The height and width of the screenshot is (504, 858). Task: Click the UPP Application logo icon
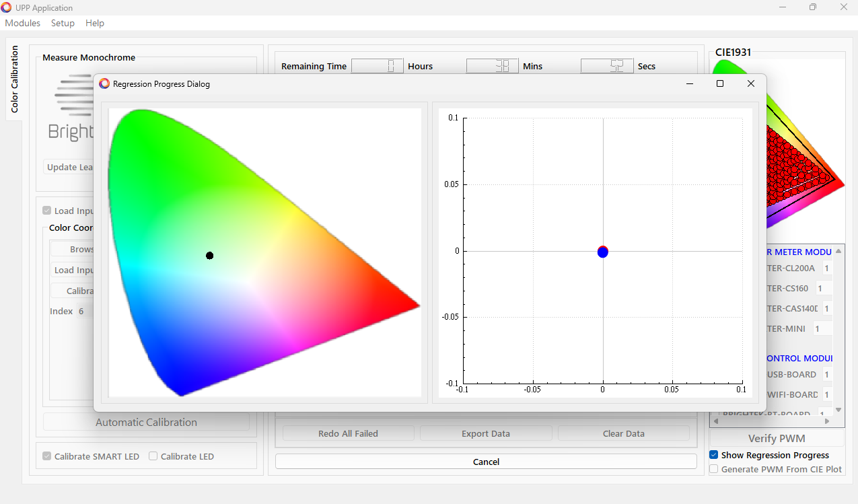(7, 7)
